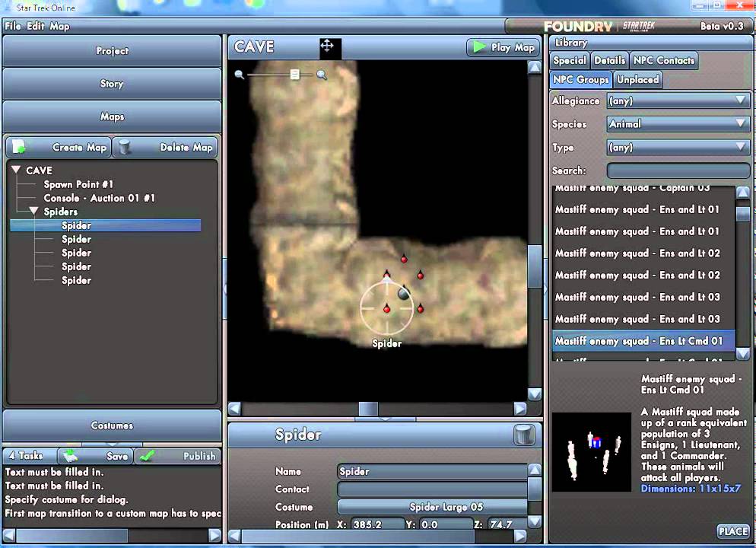The height and width of the screenshot is (548, 756).
Task: Click the Name field containing Spider
Action: coord(433,471)
